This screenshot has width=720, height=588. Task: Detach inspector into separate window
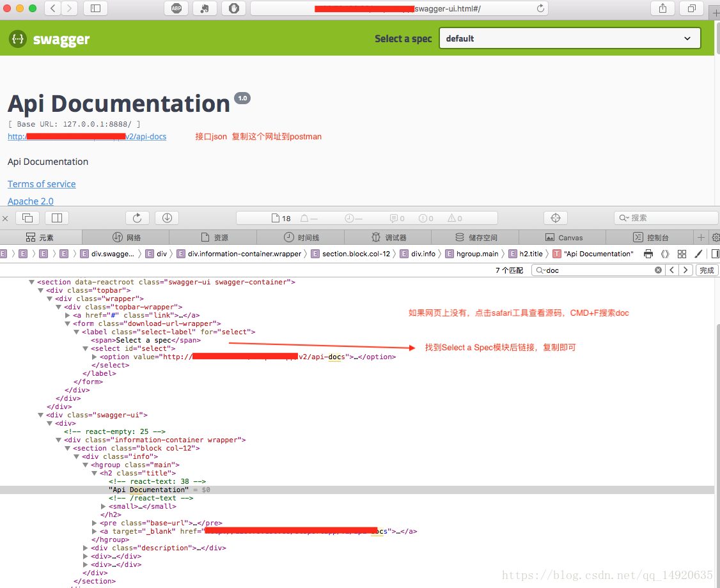pyautogui.click(x=27, y=218)
